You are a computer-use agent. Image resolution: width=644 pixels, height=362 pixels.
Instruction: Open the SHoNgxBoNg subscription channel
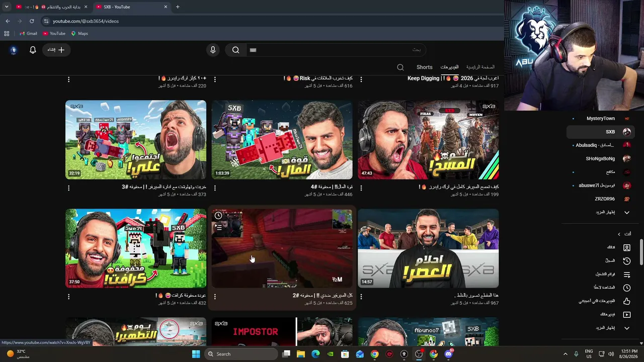click(601, 158)
